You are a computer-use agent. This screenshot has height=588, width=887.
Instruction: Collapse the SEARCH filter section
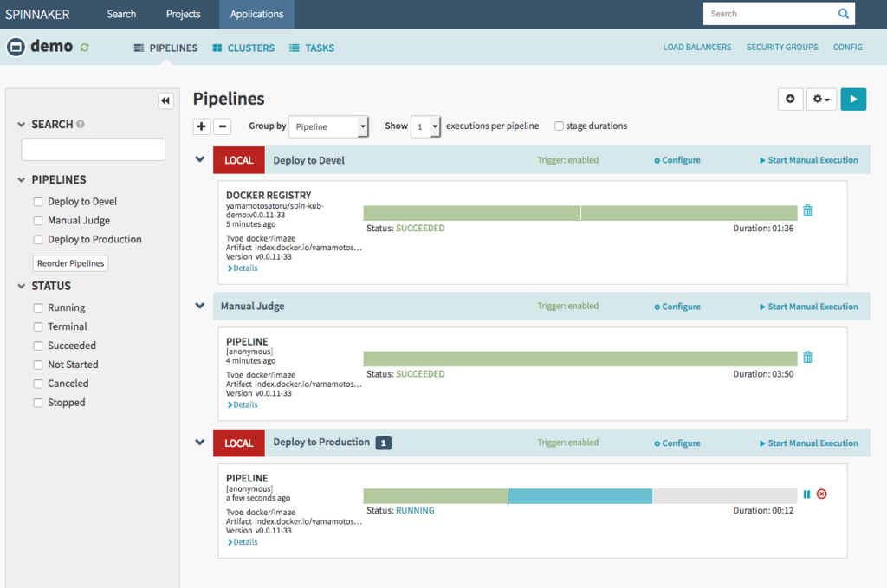click(22, 125)
